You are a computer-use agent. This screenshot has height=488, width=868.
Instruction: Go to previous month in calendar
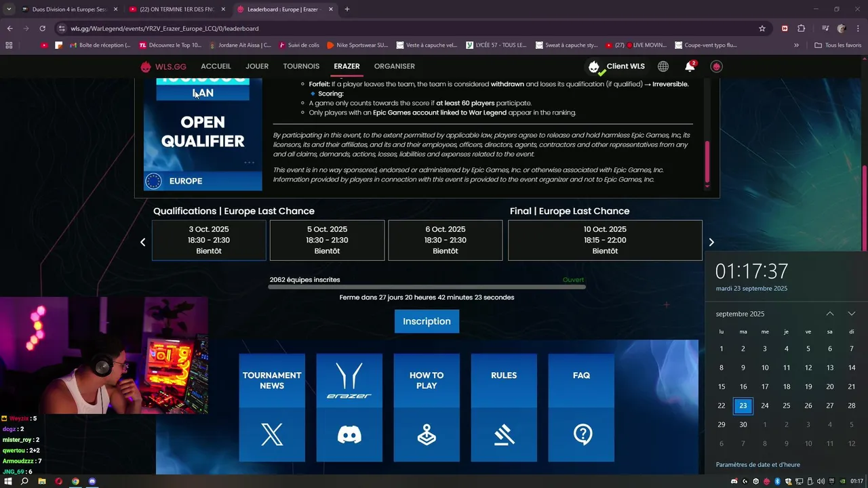[830, 314]
